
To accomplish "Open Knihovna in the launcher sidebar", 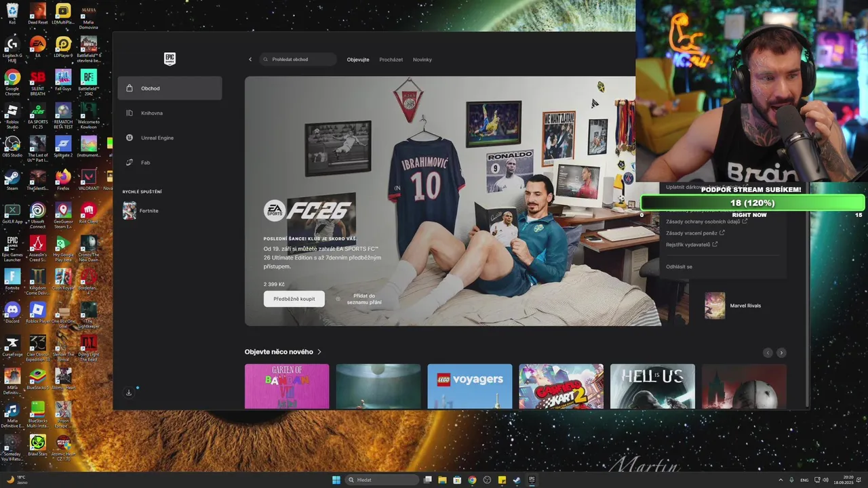I will (x=170, y=113).
